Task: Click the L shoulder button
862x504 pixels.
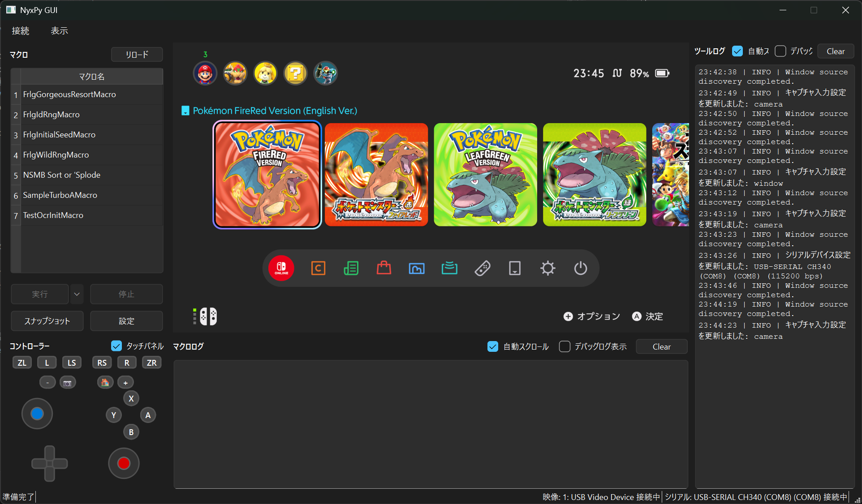Action: click(x=47, y=363)
